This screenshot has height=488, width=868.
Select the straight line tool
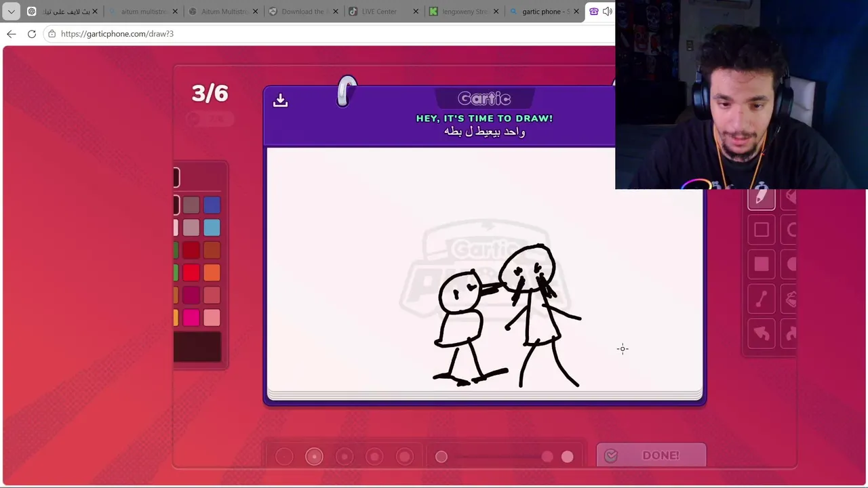coord(761,299)
